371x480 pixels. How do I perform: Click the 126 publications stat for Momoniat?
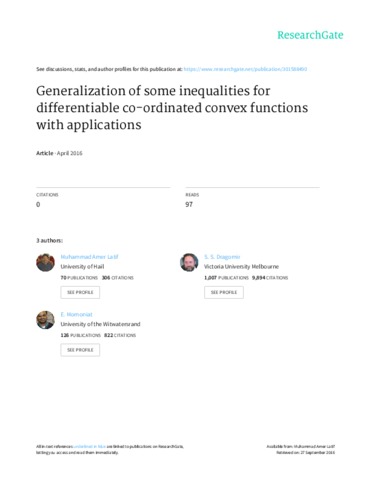point(80,335)
